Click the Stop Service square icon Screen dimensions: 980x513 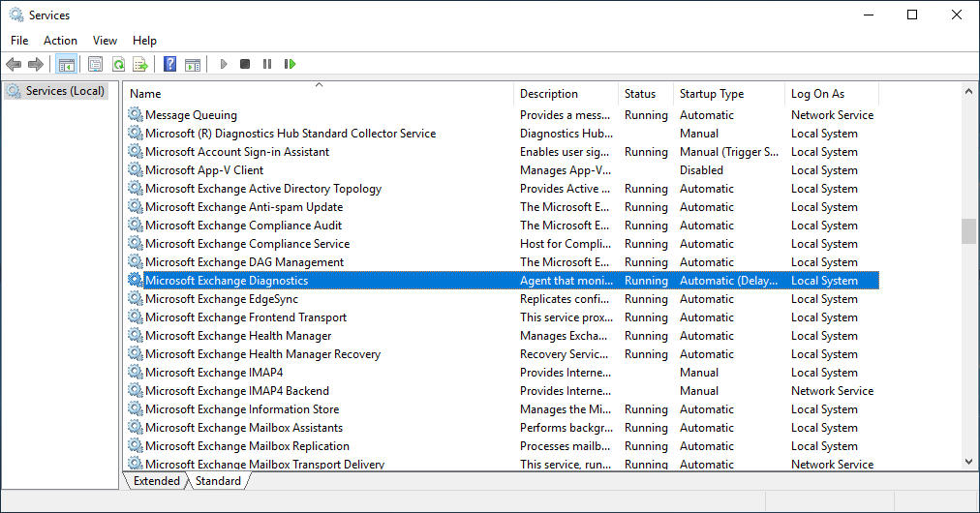pos(245,64)
